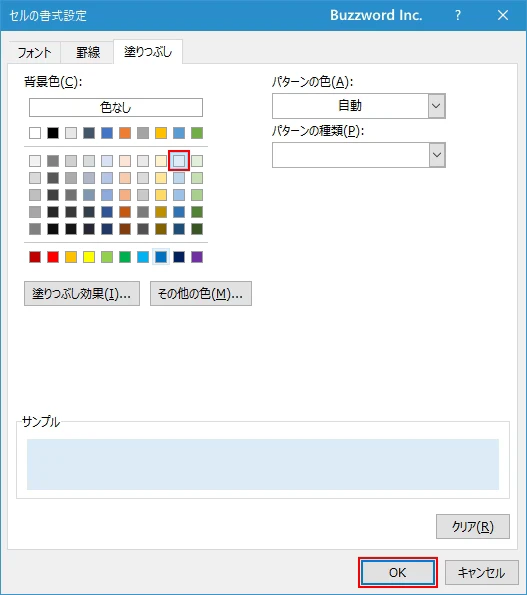The width and height of the screenshot is (527, 595).
Task: Select the black swatch in theme row
Action: tap(53, 133)
